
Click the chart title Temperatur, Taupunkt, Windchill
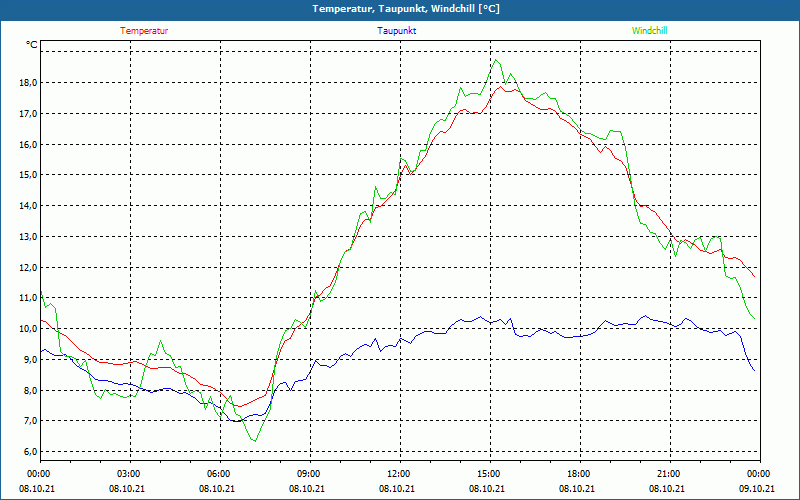406,9
